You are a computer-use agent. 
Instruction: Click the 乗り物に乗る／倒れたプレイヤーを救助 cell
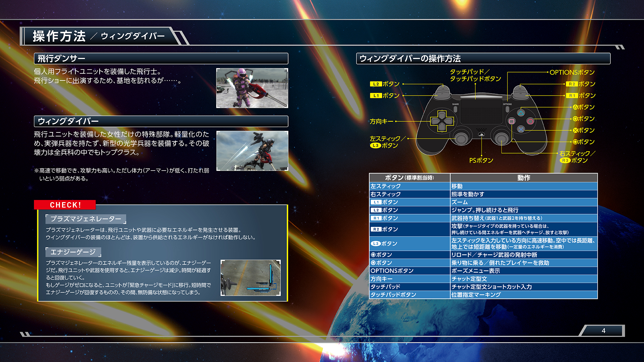pyautogui.click(x=524, y=263)
